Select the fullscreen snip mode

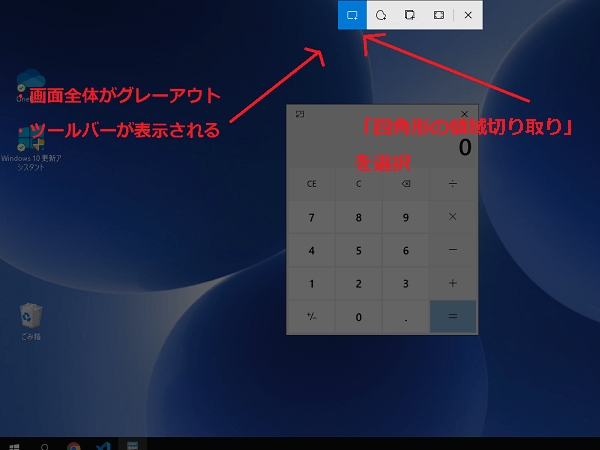click(439, 15)
